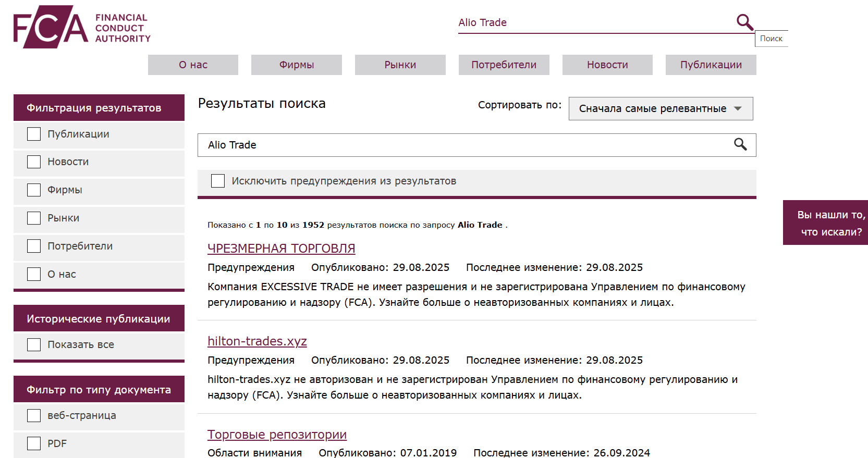
Task: Click the Фильтр по типу документа heading
Action: click(x=99, y=389)
